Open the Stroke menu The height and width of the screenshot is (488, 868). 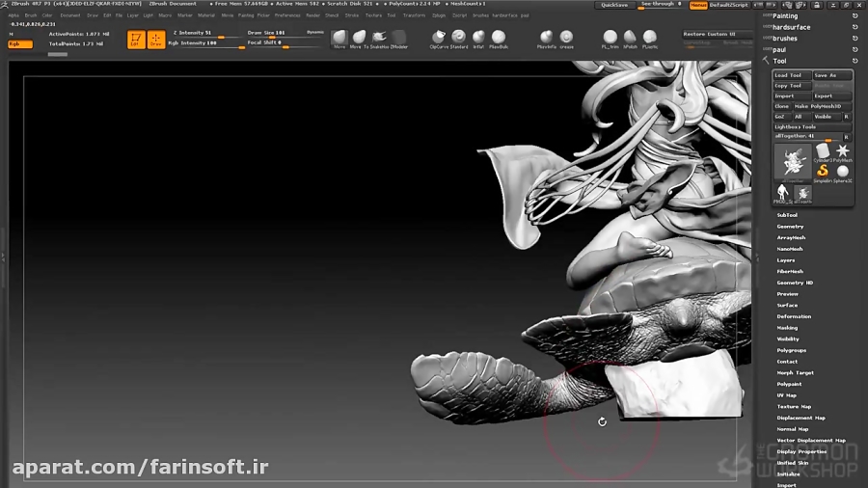pyautogui.click(x=352, y=15)
